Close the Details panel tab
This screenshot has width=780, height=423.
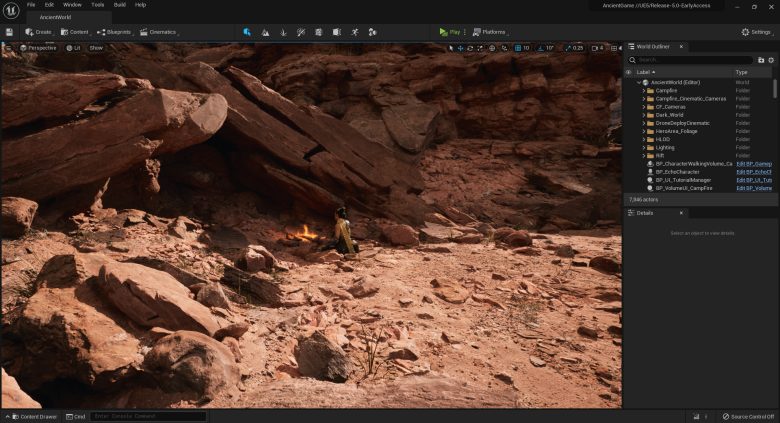pyautogui.click(x=681, y=213)
